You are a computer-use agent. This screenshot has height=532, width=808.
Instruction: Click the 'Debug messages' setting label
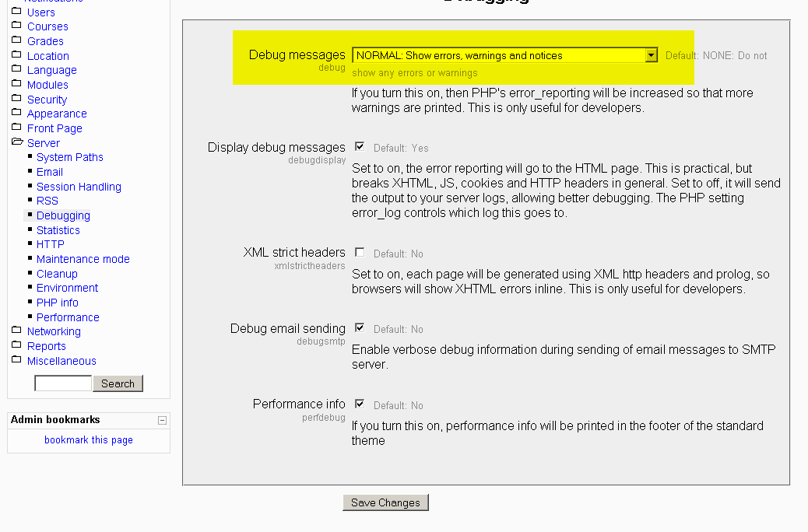pos(297,54)
